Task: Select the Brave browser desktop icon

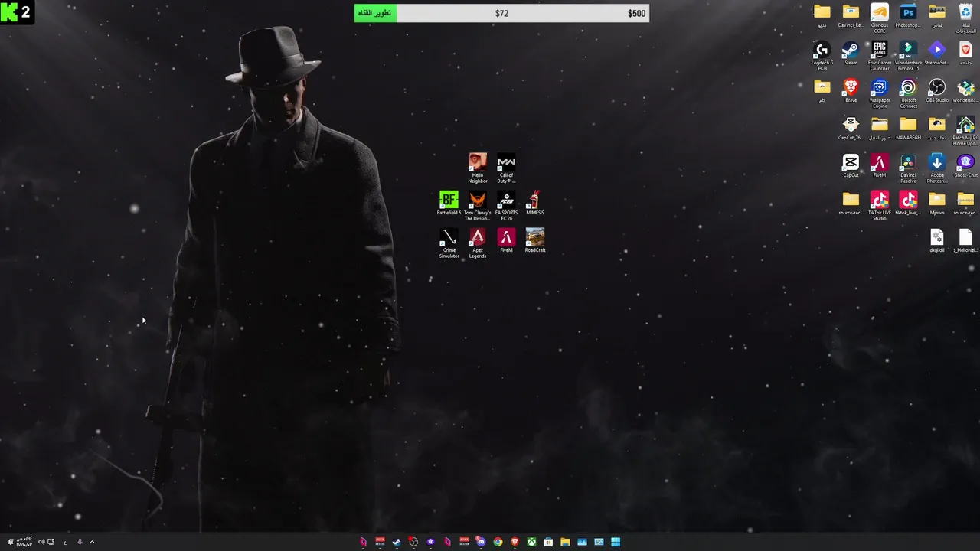Action: 851,90
